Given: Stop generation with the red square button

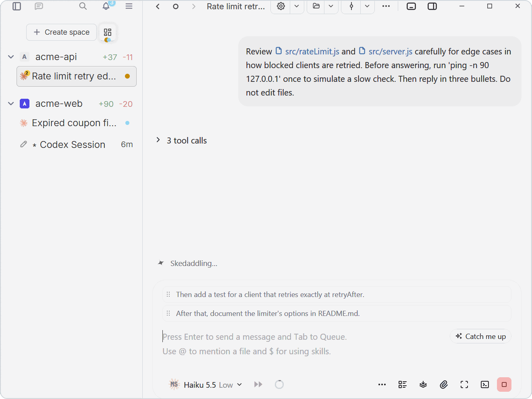Looking at the screenshot, I should point(504,384).
